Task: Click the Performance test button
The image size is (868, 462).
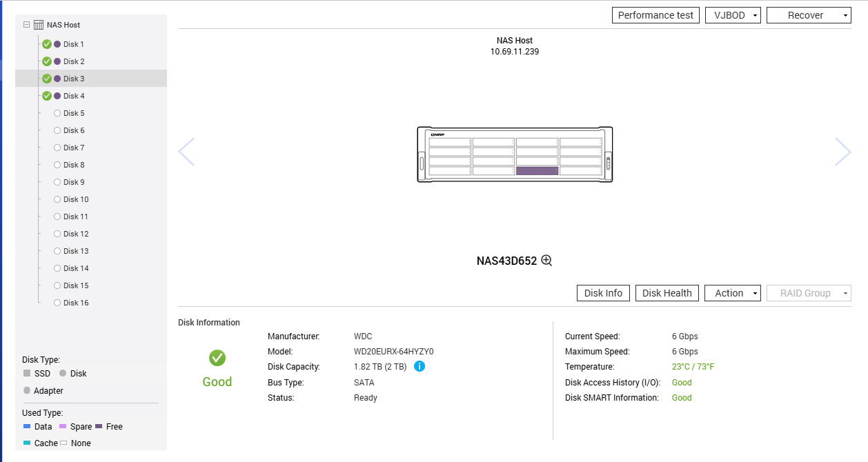Action: point(655,15)
